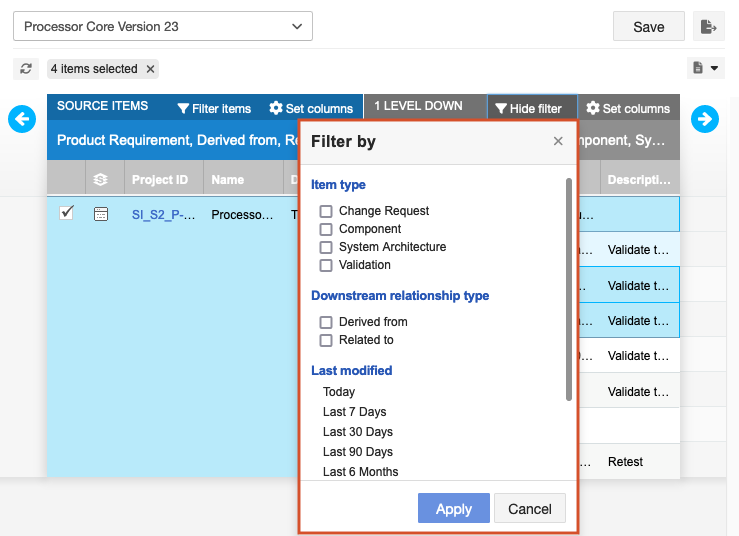The height and width of the screenshot is (536, 739).
Task: Tick the Derived from relationship checkbox
Action: [x=326, y=322]
